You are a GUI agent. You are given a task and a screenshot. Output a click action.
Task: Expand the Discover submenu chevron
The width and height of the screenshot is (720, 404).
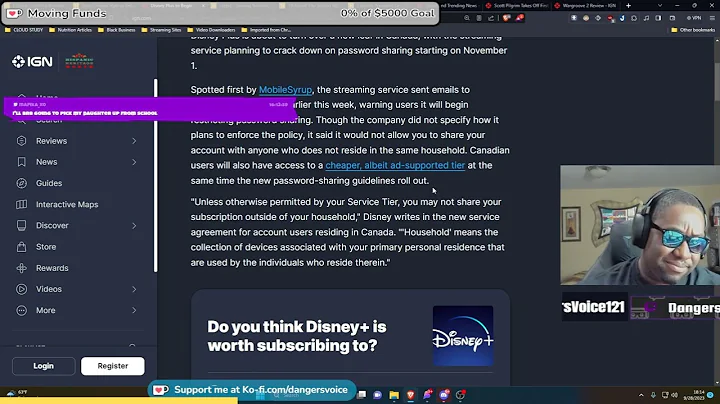pos(134,226)
